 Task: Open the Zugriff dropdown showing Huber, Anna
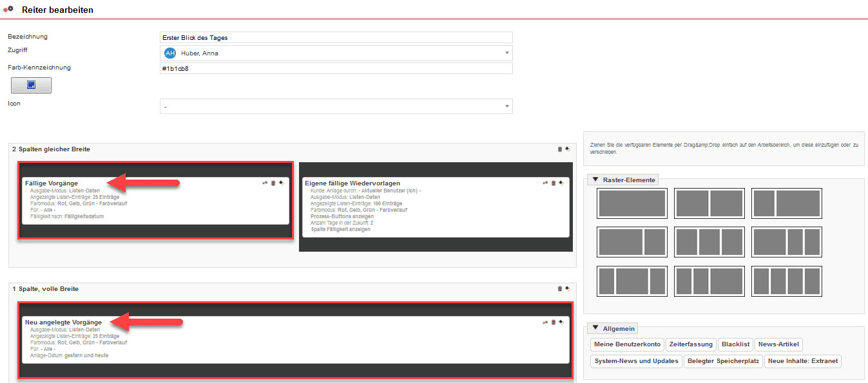[336, 53]
